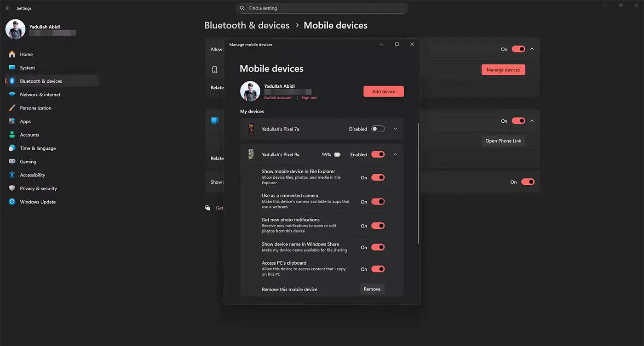
Task: Turn off Use as a connected camera
Action: [x=378, y=201]
